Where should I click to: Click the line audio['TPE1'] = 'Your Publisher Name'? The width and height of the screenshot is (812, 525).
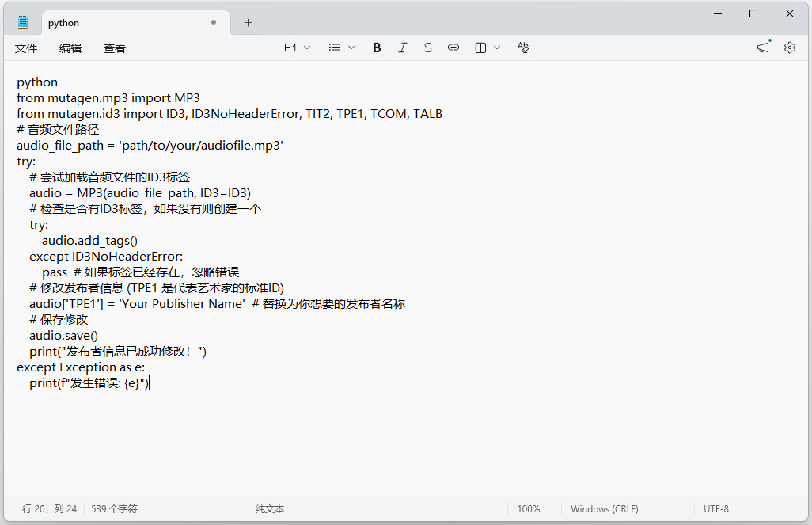(217, 304)
